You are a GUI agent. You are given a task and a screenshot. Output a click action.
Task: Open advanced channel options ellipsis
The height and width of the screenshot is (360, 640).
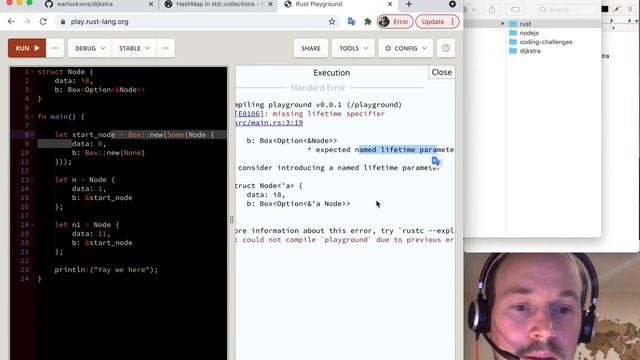(165, 48)
